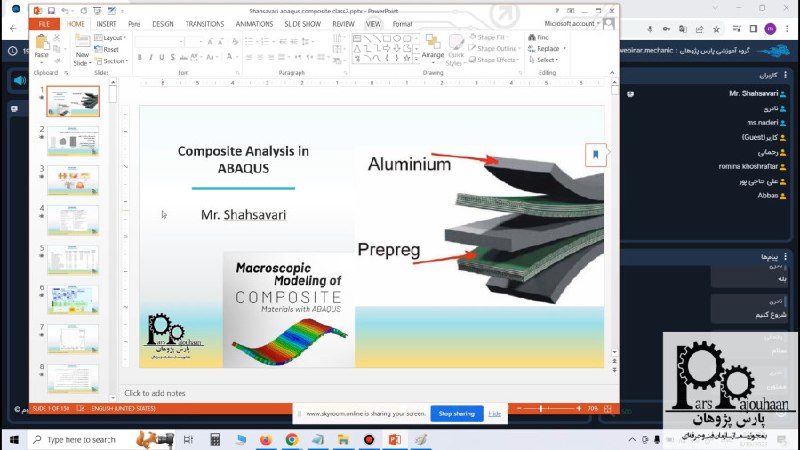The image size is (800, 450).
Task: Click the Hide link in sharing bar
Action: (x=494, y=414)
